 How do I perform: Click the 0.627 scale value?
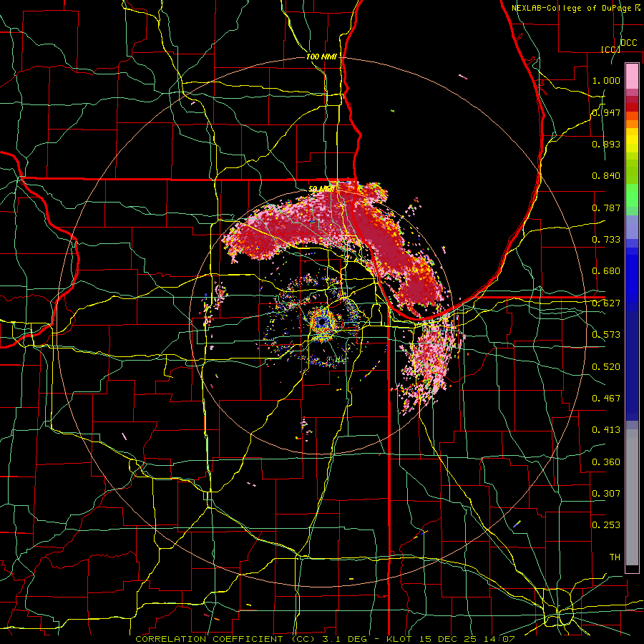606,303
